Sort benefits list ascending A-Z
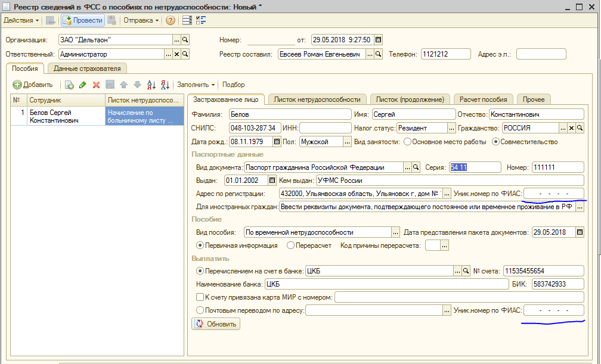Screen dimensions: 601x364 151,85
